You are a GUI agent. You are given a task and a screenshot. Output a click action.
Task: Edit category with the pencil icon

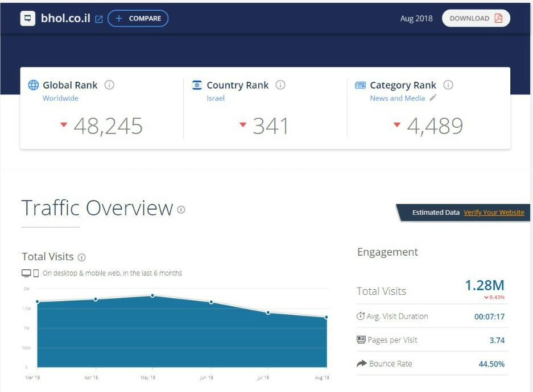(433, 98)
